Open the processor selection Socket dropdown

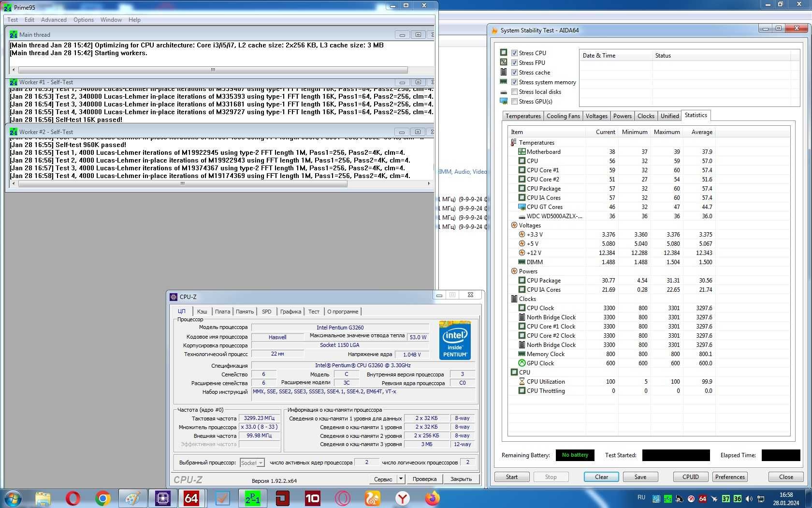click(252, 463)
